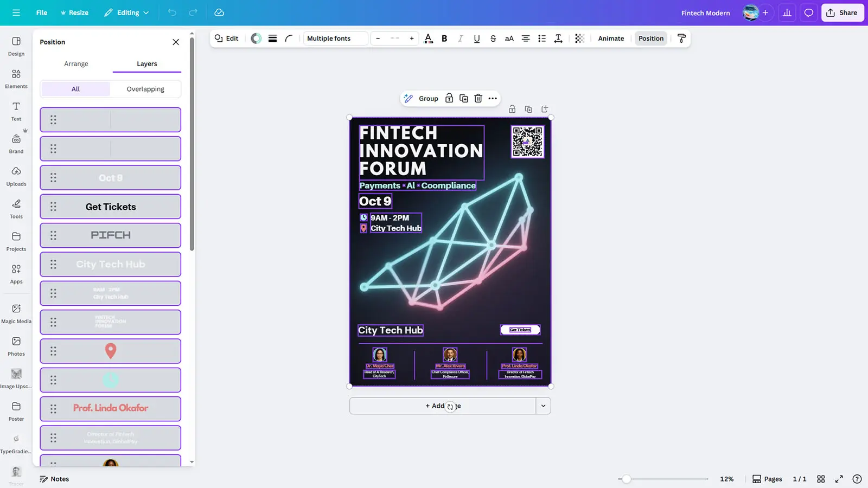Adjust the zoom slider handle

[627, 479]
